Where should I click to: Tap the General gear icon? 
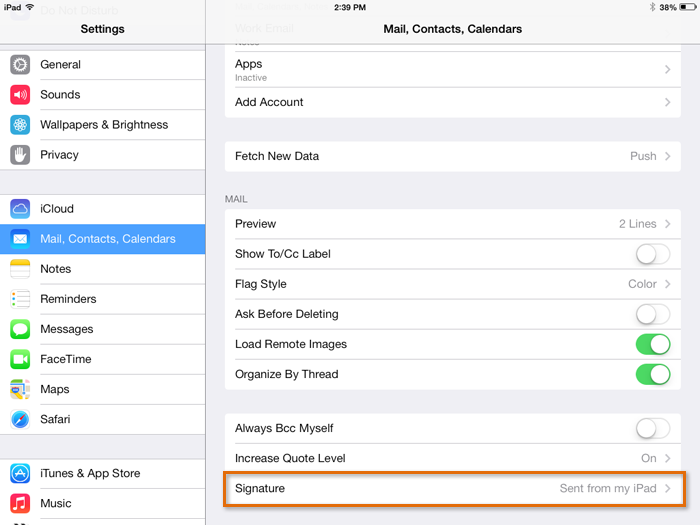click(20, 65)
